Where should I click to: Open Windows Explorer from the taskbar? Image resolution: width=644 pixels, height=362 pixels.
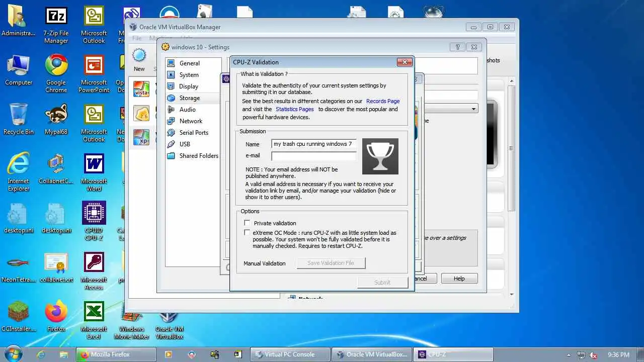(64, 354)
